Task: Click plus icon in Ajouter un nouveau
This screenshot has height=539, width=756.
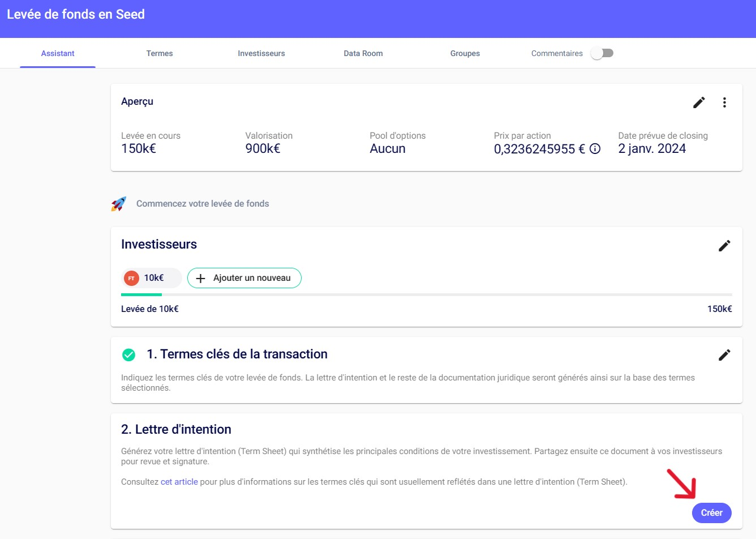Action: [200, 279]
